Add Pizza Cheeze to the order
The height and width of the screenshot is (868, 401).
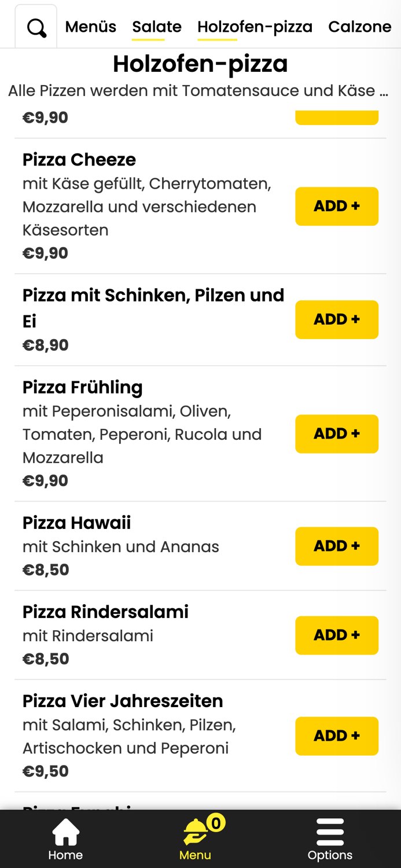tap(337, 206)
